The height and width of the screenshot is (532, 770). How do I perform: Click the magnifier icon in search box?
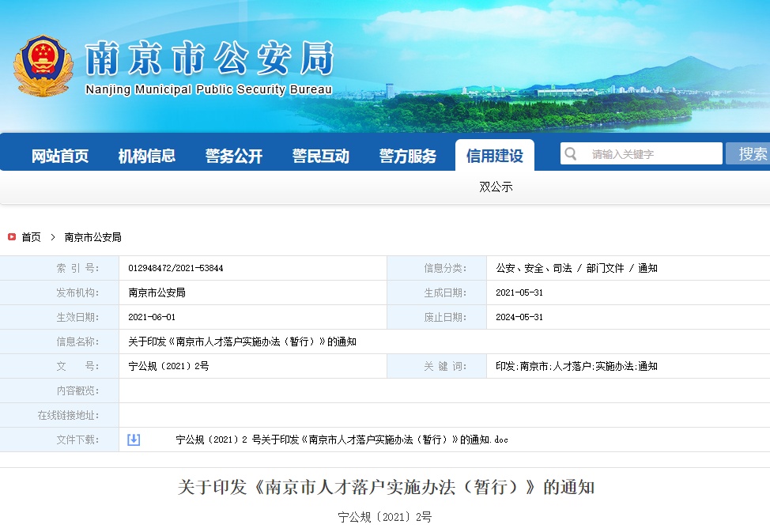click(571, 153)
